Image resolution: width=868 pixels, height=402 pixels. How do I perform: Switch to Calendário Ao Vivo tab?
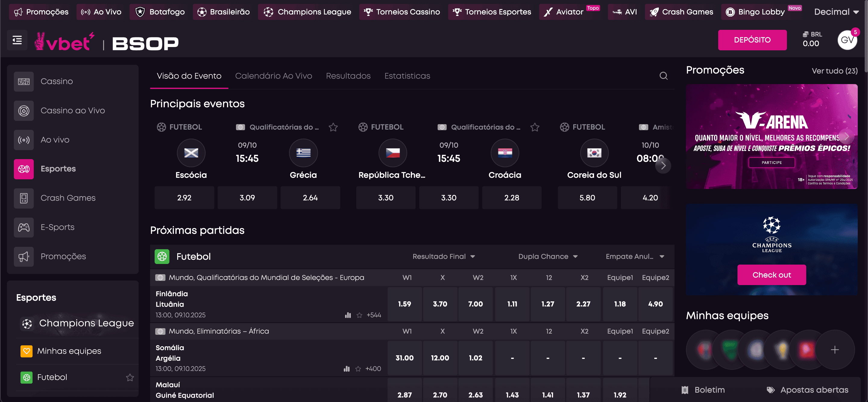[273, 76]
